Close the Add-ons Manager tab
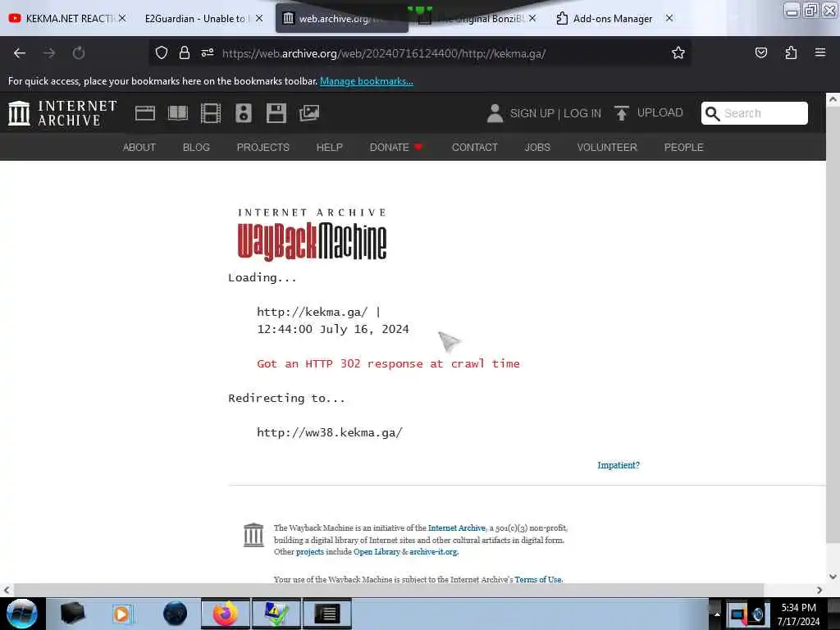This screenshot has width=840, height=630. click(x=669, y=18)
